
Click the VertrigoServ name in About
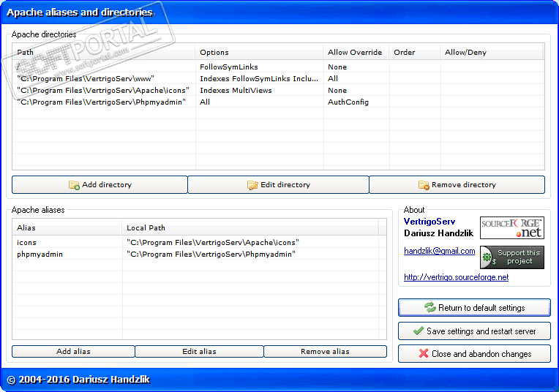[x=429, y=222]
